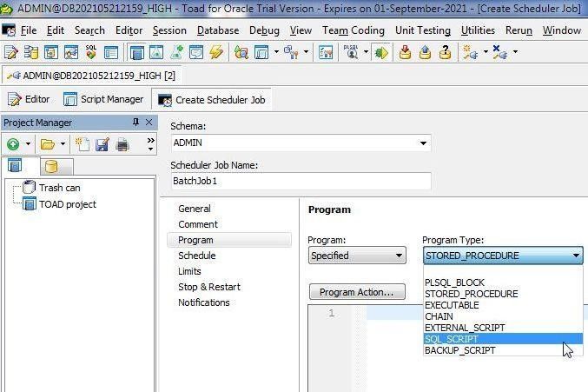
Task: Open dropdown arrow next to green plus icon
Action: (28, 144)
